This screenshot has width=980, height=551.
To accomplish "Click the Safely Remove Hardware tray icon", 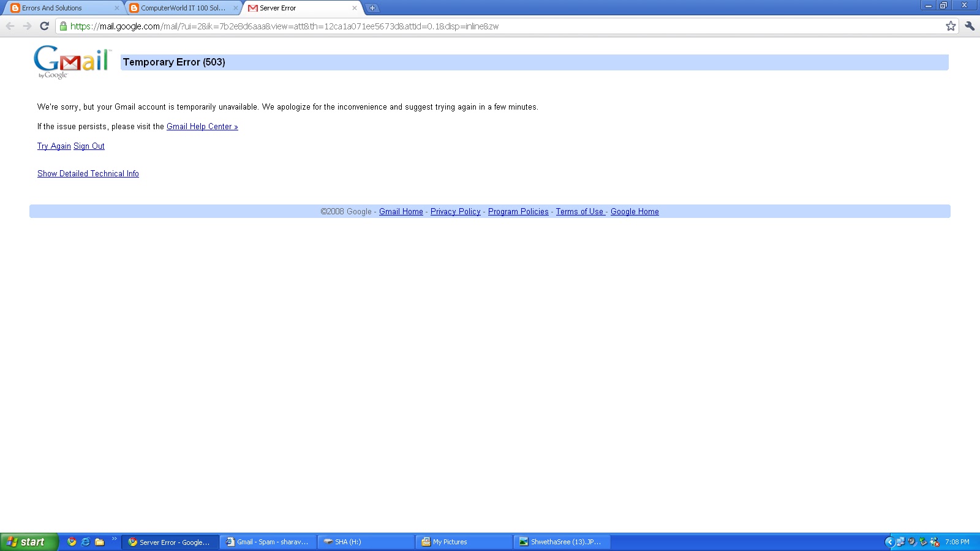I will 923,542.
